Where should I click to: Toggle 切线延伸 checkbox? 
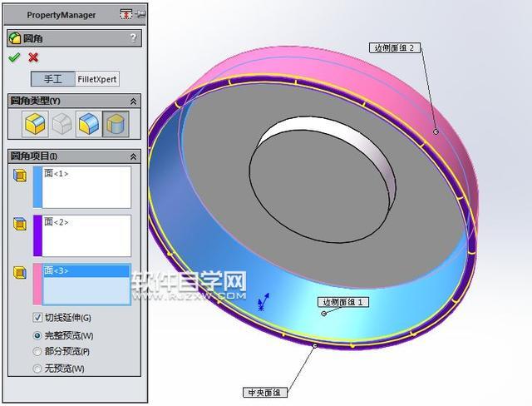tap(37, 318)
